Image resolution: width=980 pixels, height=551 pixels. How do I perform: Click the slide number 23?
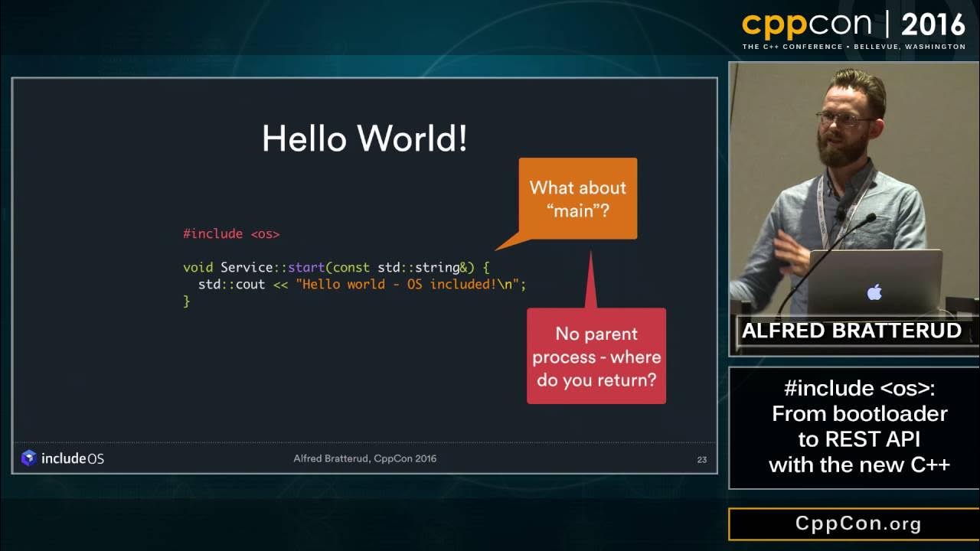(702, 460)
